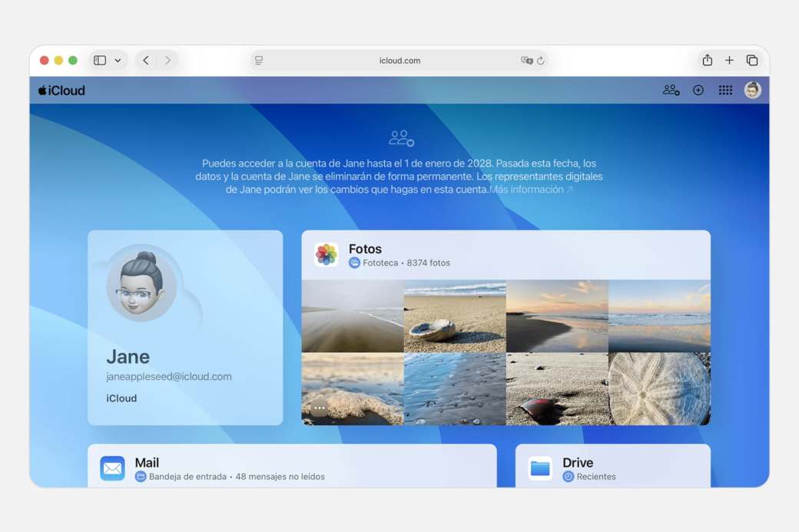Viewport: 799px width, 532px height.
Task: Open the Drive folder icon
Action: pos(540,468)
